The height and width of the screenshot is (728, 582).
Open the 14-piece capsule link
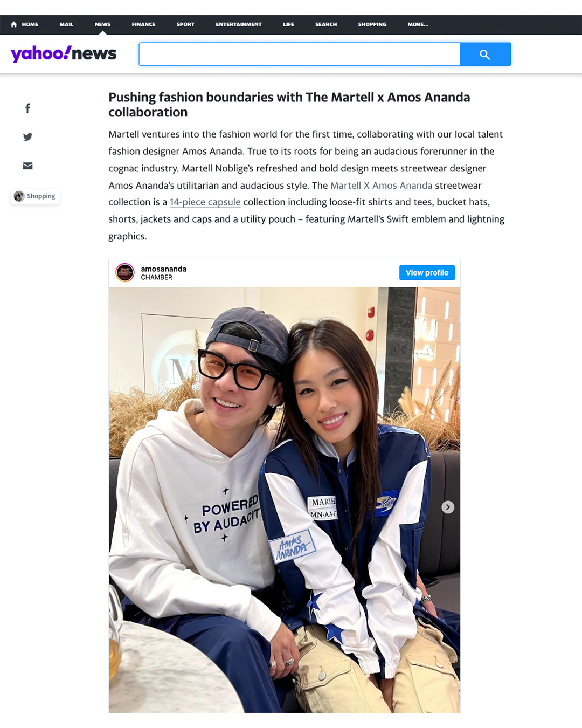coord(205,202)
